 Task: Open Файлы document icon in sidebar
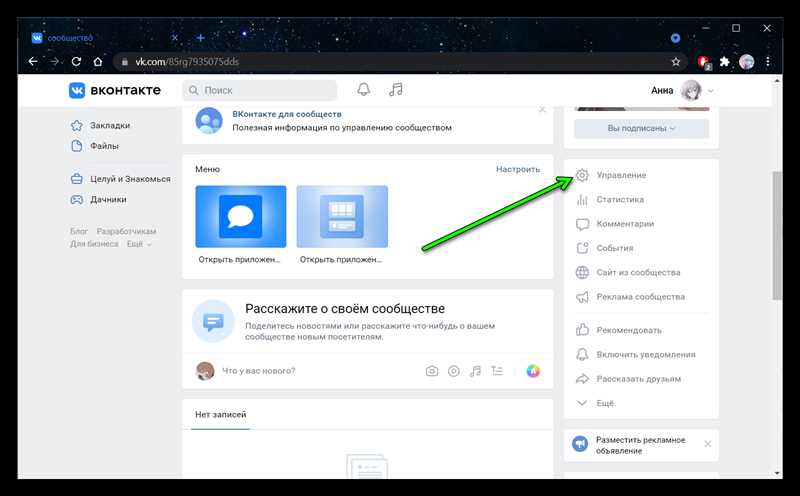(77, 146)
